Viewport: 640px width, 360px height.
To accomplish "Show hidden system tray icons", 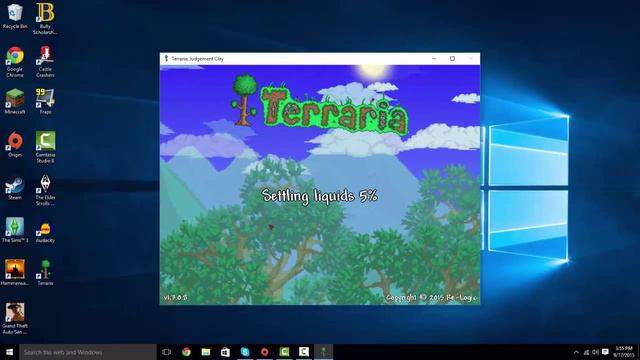I will [x=576, y=352].
